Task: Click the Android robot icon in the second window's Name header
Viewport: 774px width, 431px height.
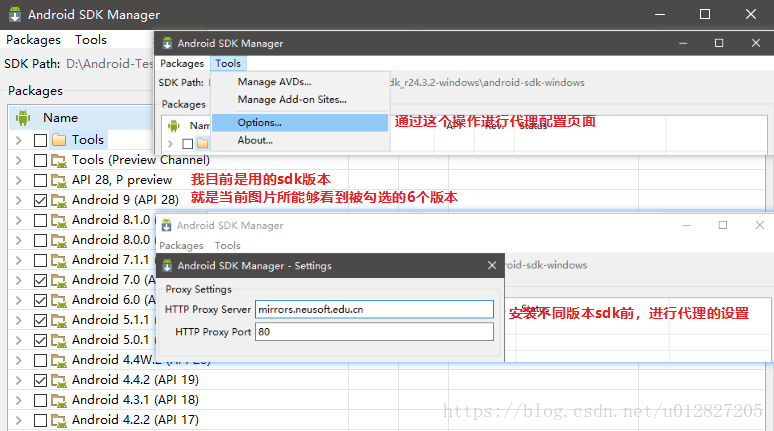Action: (174, 126)
